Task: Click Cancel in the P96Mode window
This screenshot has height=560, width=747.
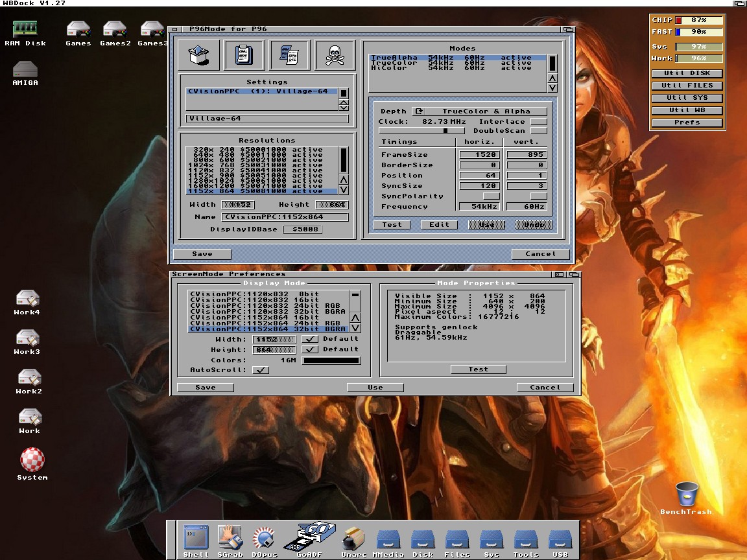Action: pyautogui.click(x=540, y=254)
